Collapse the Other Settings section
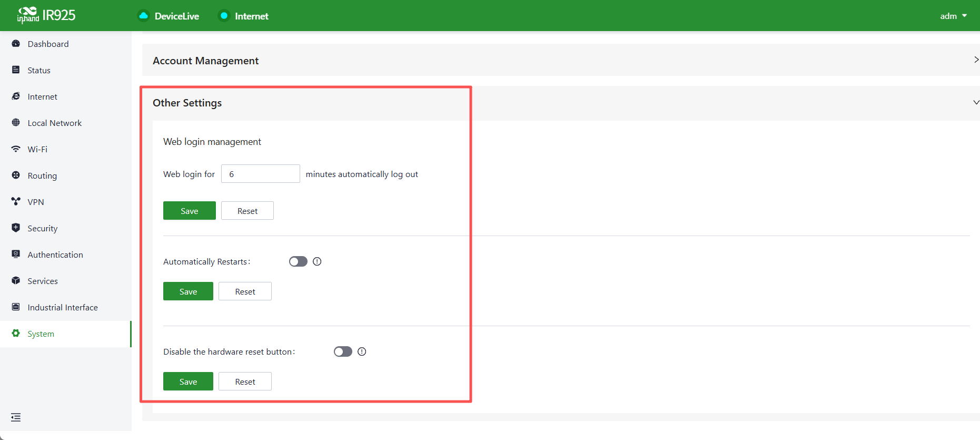 [976, 102]
